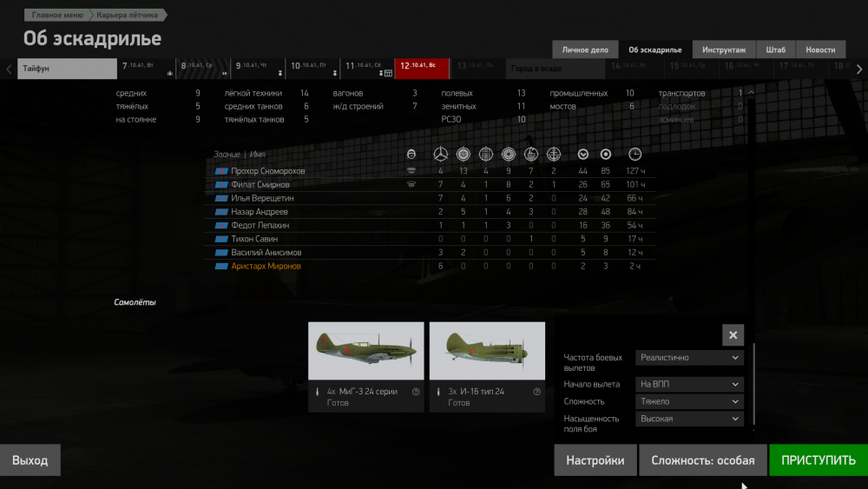Click the rank insignia of Тихон Савин
Screen dimensions: 868x489
point(221,239)
